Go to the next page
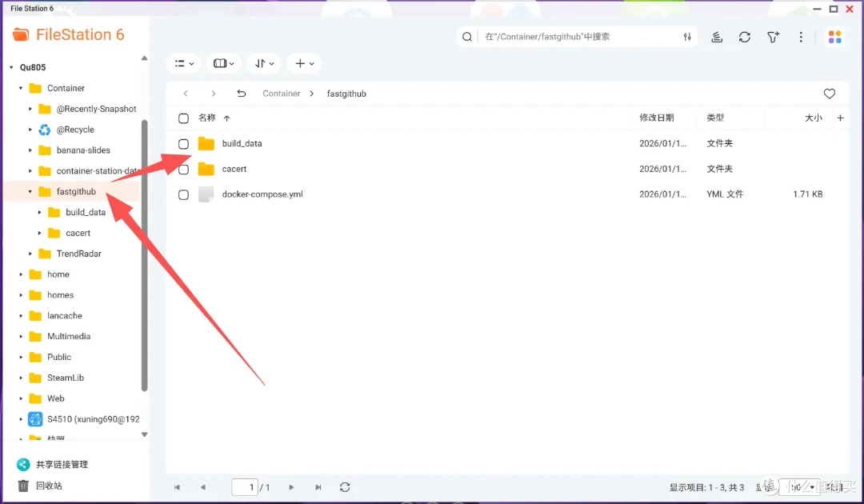The width and height of the screenshot is (864, 504). point(291,487)
